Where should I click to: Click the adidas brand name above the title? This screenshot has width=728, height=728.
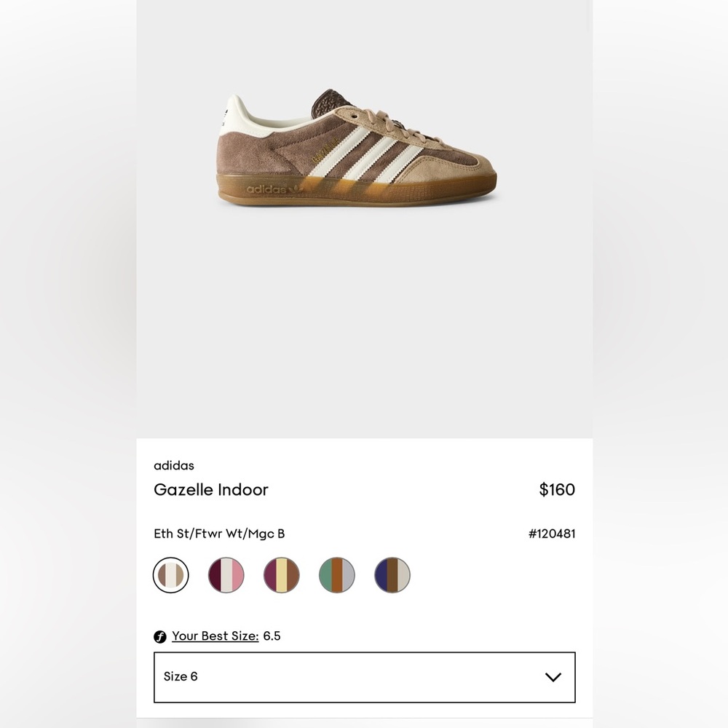tap(174, 466)
